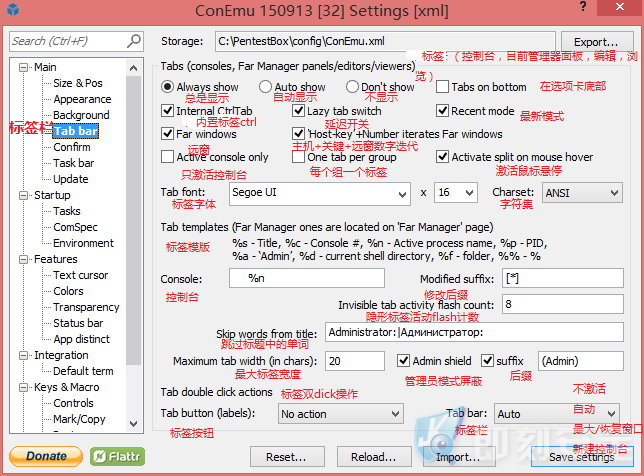The height and width of the screenshot is (476, 644).
Task: Select the Don't show radio button
Action: point(352,87)
